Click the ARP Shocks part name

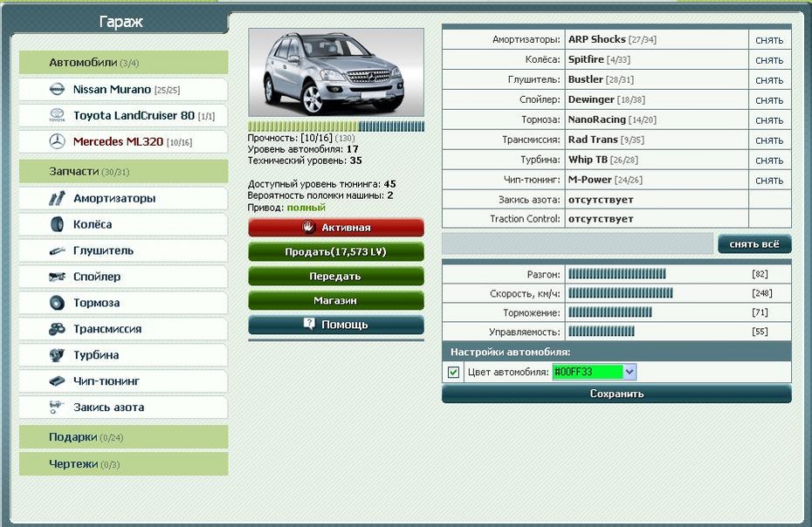(597, 39)
